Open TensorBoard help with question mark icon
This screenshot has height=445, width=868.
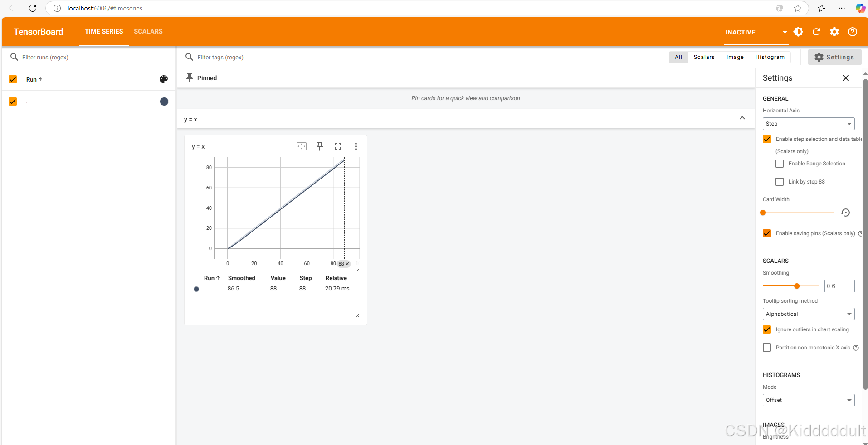click(x=853, y=32)
